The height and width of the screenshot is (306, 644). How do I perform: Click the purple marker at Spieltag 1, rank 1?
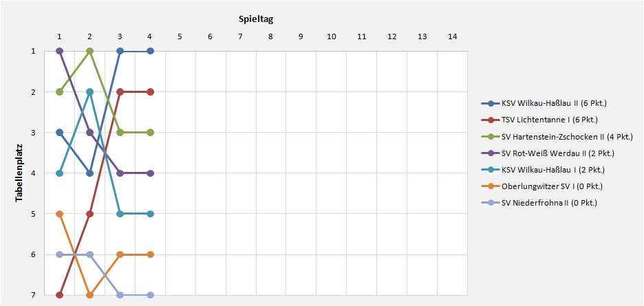pyautogui.click(x=60, y=51)
